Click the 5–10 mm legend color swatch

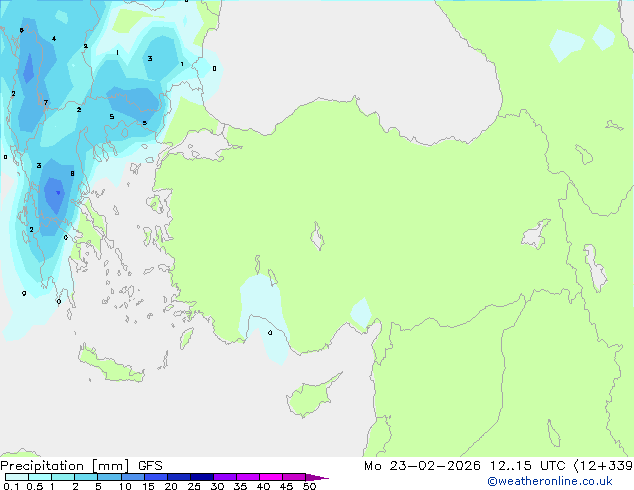pos(109,477)
